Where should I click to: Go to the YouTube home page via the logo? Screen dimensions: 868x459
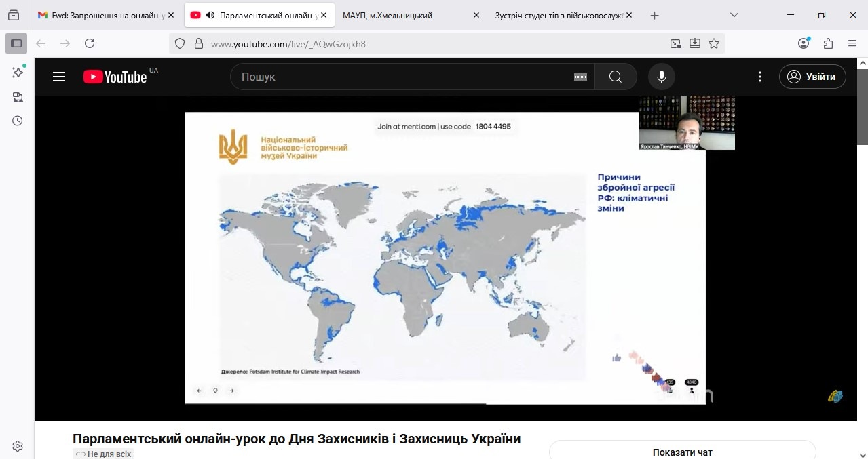click(115, 77)
